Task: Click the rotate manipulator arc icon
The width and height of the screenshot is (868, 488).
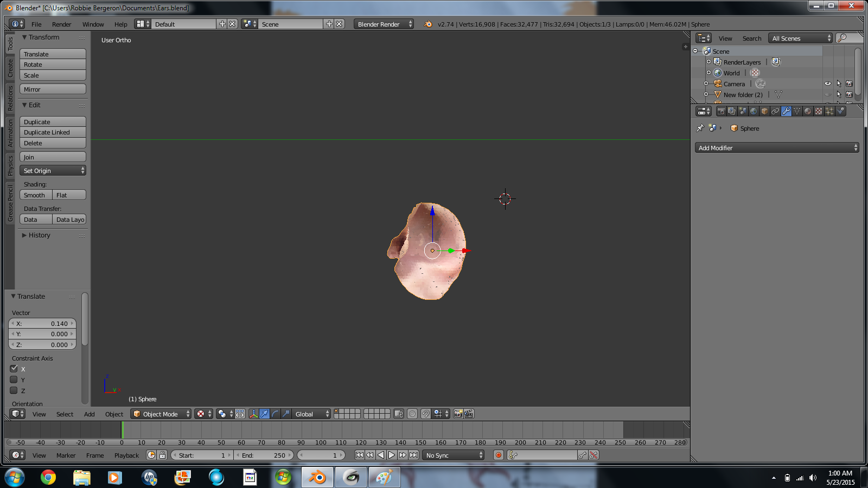Action: coord(275,414)
